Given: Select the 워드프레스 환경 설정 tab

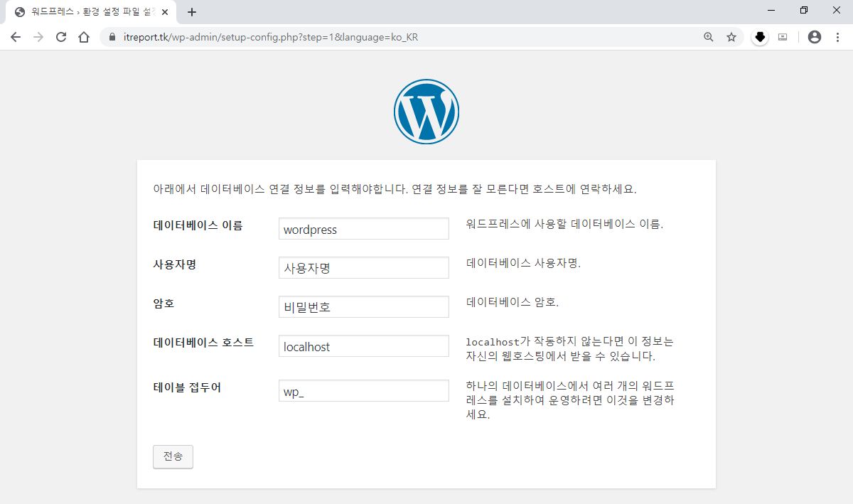Looking at the screenshot, I should 90,12.
